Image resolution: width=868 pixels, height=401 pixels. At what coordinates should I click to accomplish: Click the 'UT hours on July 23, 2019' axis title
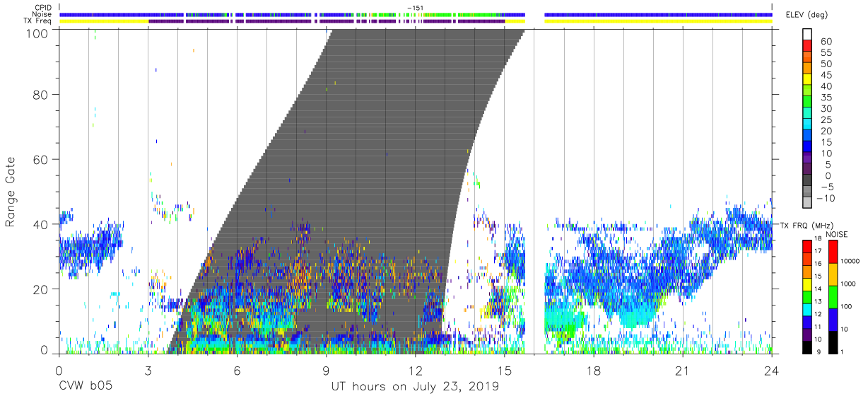415,387
